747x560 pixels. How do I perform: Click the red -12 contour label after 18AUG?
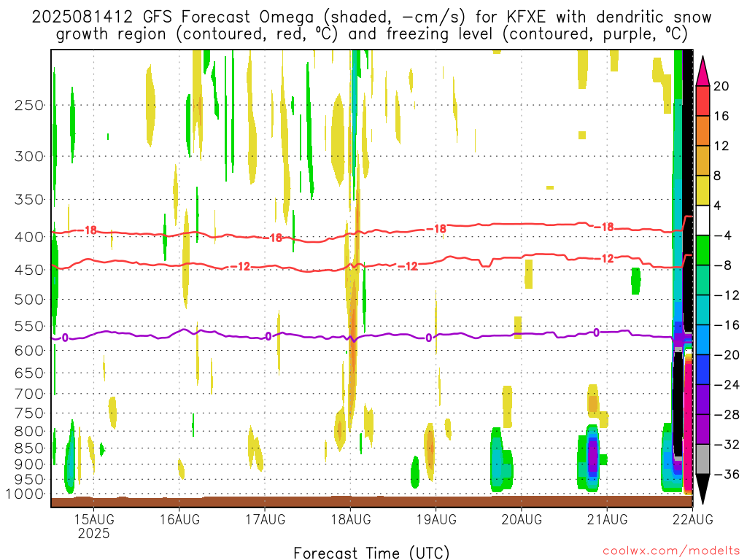pyautogui.click(x=408, y=266)
